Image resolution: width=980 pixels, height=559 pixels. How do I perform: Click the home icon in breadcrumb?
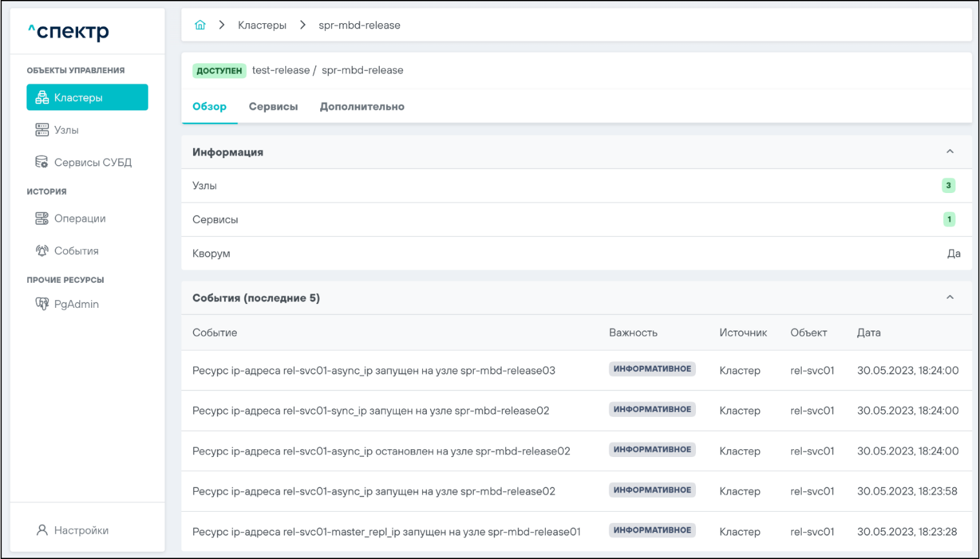coord(200,25)
